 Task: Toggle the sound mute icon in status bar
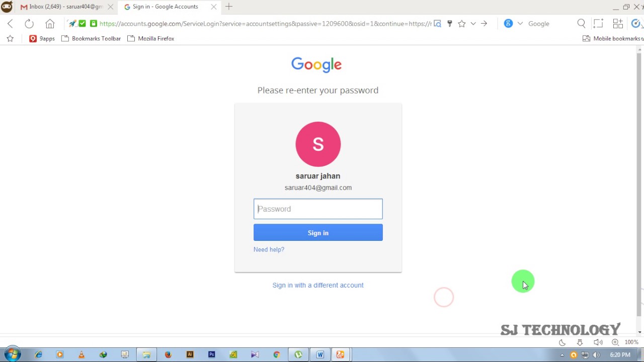click(x=598, y=342)
